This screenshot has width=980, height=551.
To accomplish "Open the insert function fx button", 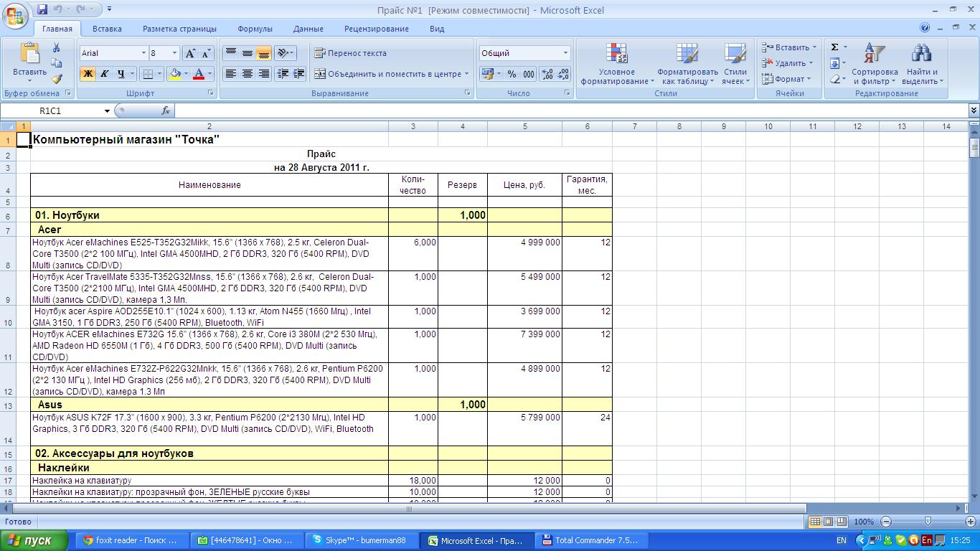I will pos(166,110).
